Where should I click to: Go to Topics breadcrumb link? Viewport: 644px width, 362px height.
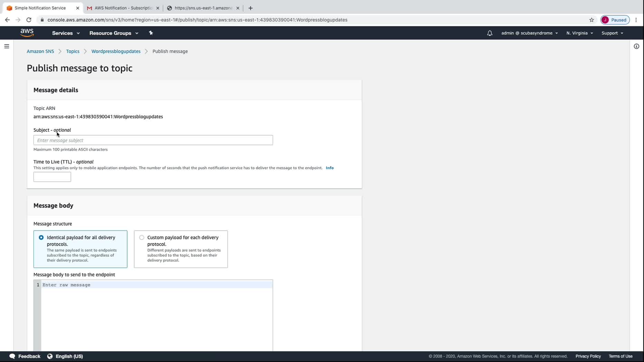73,51
